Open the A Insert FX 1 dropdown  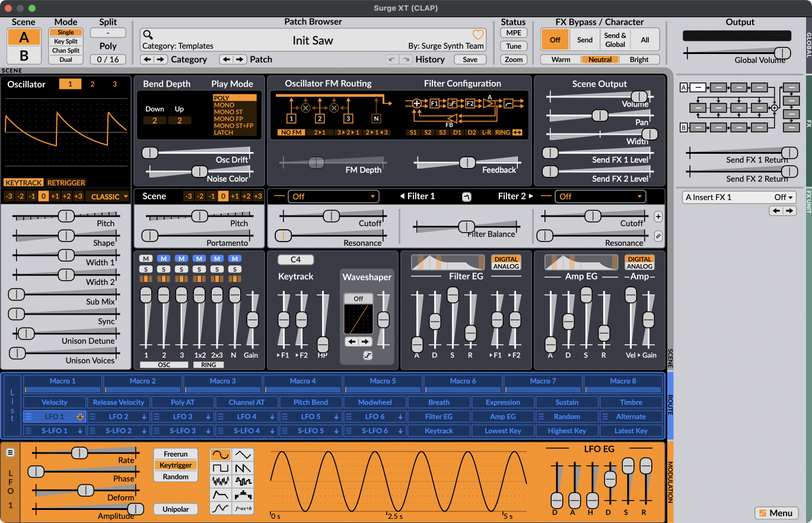click(x=739, y=197)
